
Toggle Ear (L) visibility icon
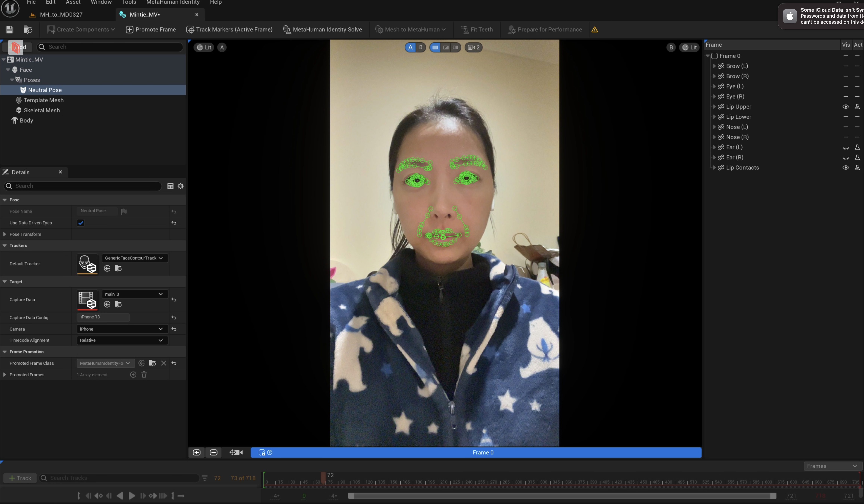click(846, 147)
